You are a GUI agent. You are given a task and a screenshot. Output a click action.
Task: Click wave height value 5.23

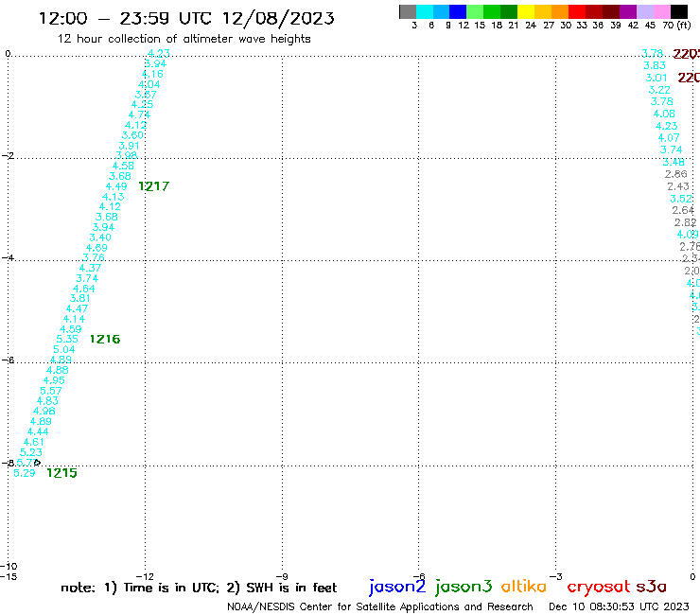pyautogui.click(x=31, y=452)
